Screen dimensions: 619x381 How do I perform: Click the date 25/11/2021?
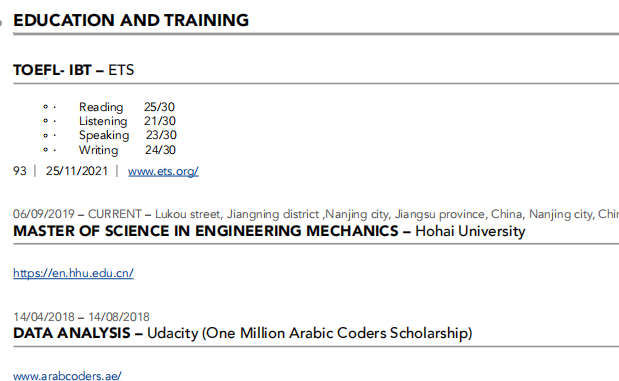[77, 171]
